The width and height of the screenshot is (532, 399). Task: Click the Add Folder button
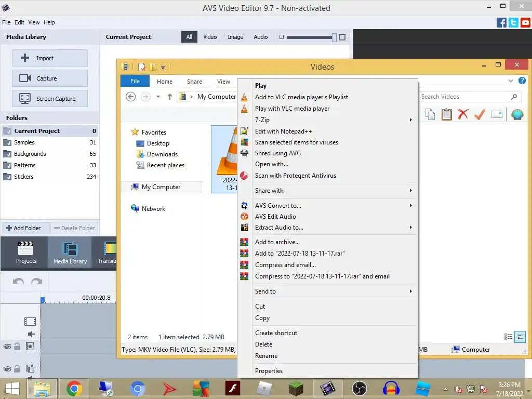coord(26,228)
